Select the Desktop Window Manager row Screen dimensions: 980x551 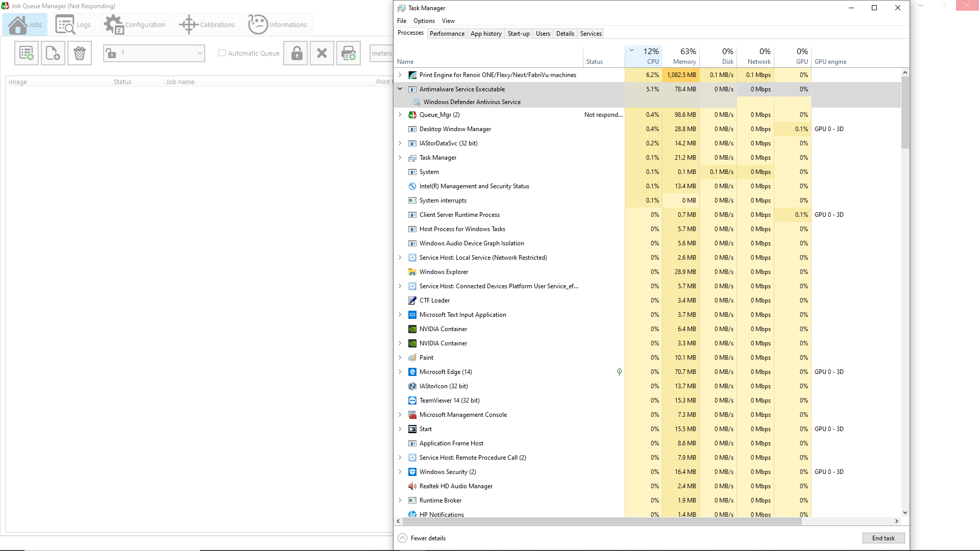click(x=647, y=129)
